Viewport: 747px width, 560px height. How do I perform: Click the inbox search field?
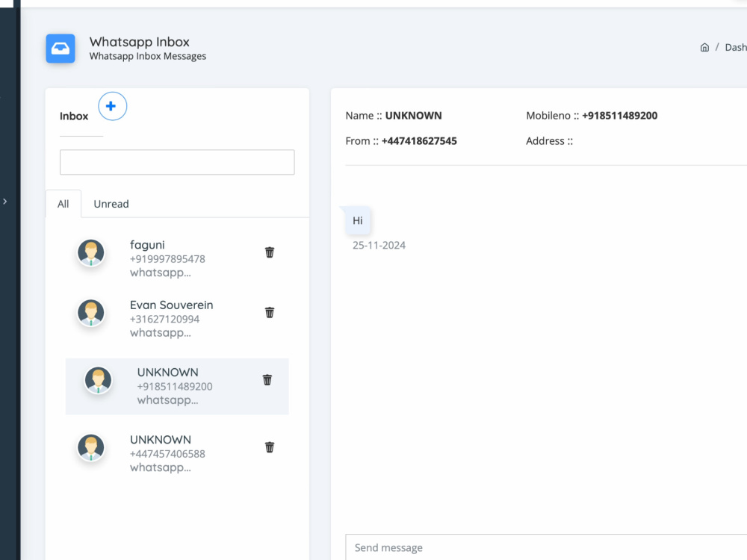pos(177,162)
